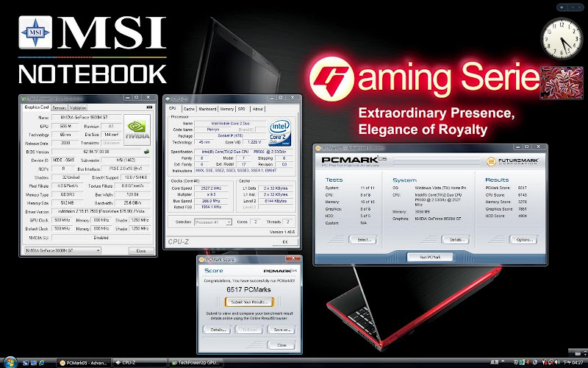Click the 6517 PCMarks score text

tap(248, 289)
